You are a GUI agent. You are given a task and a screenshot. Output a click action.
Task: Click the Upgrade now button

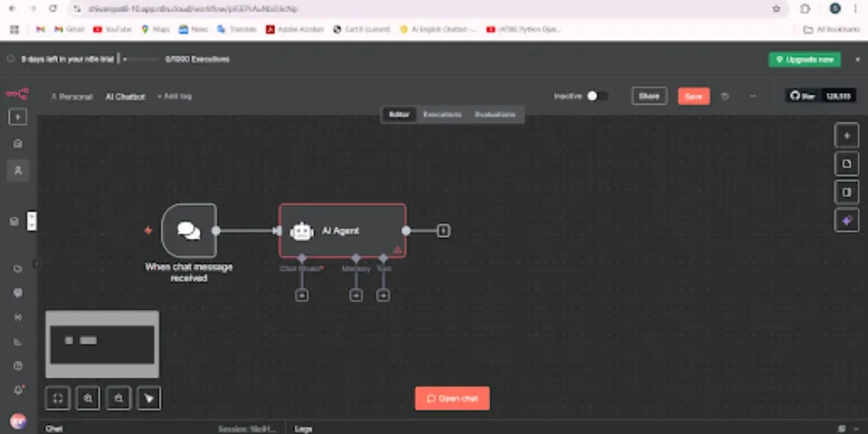click(x=804, y=59)
